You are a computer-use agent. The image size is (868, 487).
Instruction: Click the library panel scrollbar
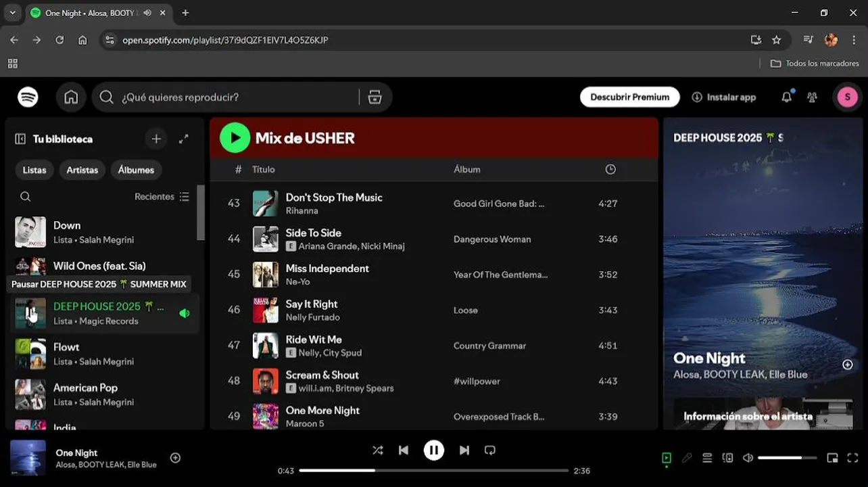point(201,212)
